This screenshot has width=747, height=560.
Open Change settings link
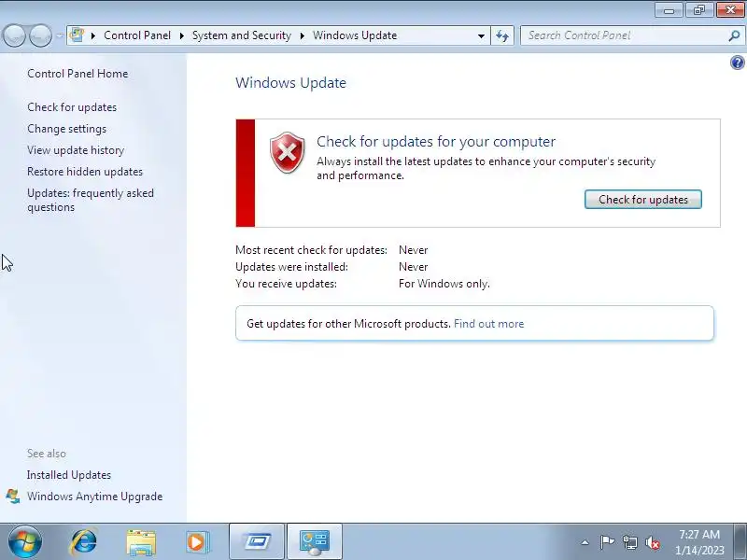(66, 129)
